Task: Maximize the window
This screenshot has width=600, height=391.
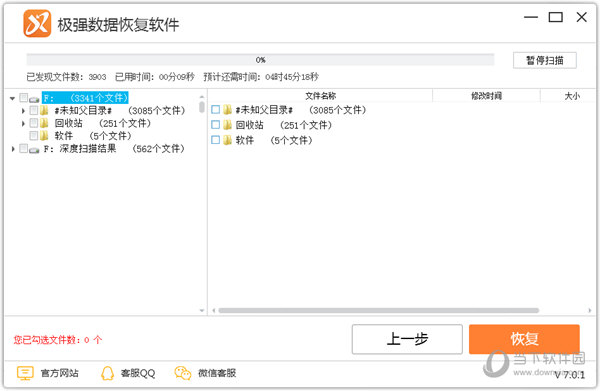Action: coord(556,17)
